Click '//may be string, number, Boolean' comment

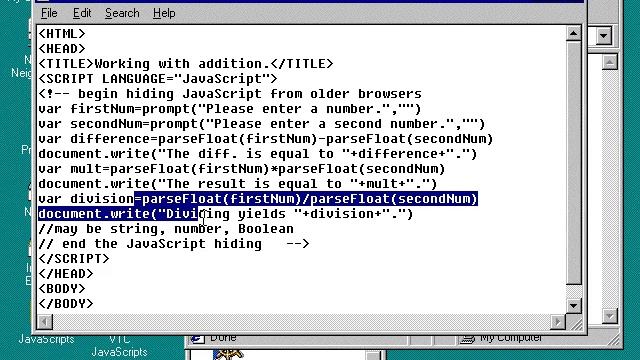[x=166, y=229]
